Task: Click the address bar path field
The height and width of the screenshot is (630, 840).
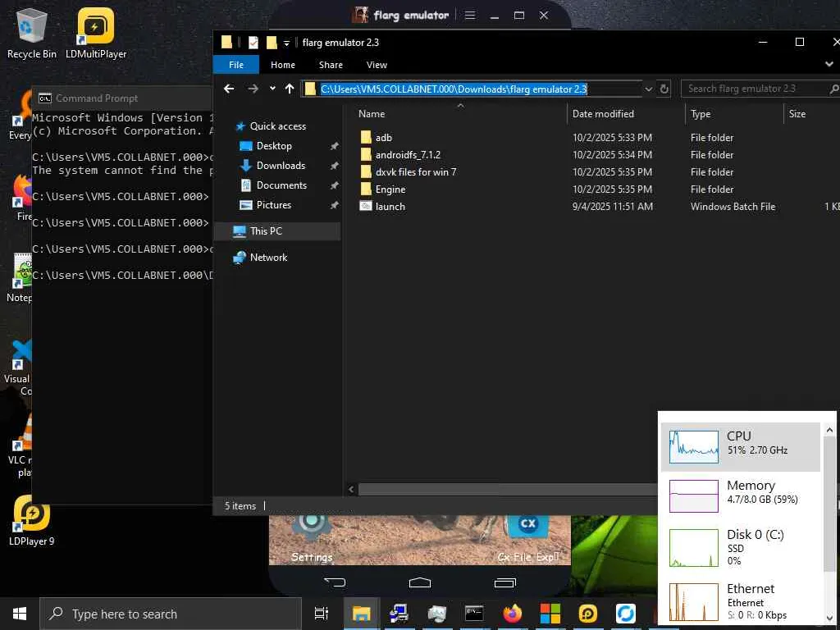Action: coord(472,89)
